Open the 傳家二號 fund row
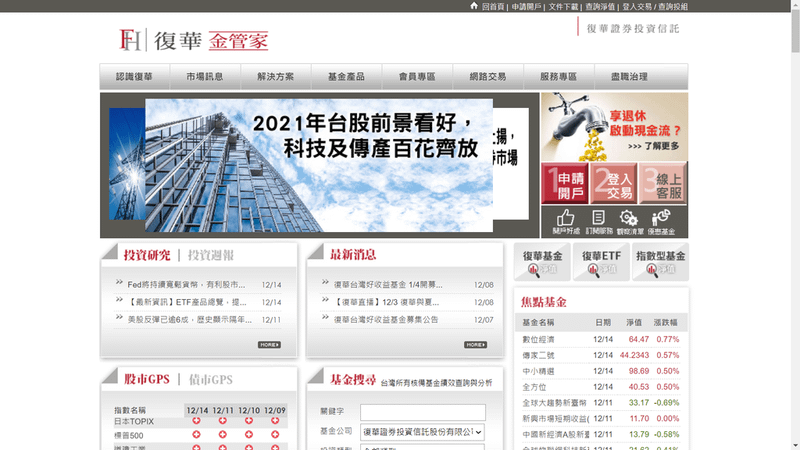This screenshot has width=800, height=450. 601,355
